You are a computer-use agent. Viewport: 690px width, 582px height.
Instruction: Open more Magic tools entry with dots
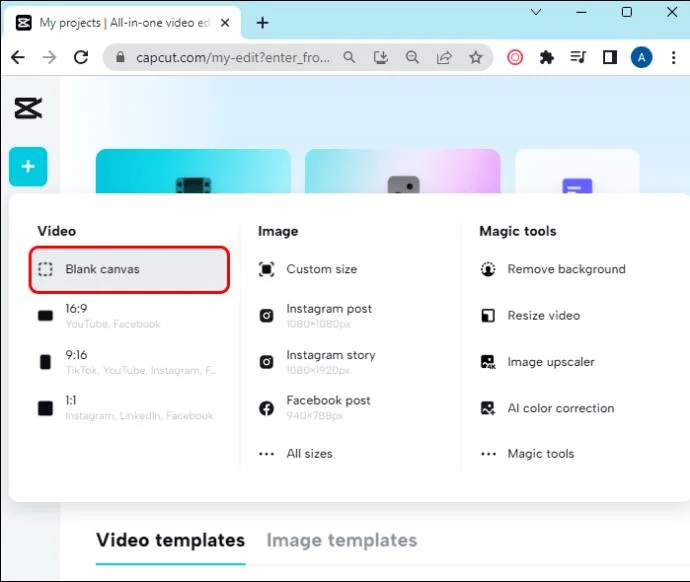point(528,454)
